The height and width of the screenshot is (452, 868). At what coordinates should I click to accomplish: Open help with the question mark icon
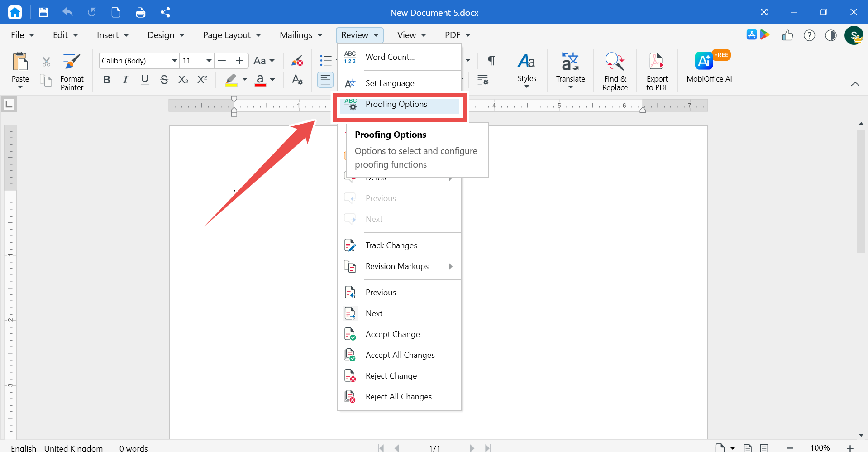(809, 35)
